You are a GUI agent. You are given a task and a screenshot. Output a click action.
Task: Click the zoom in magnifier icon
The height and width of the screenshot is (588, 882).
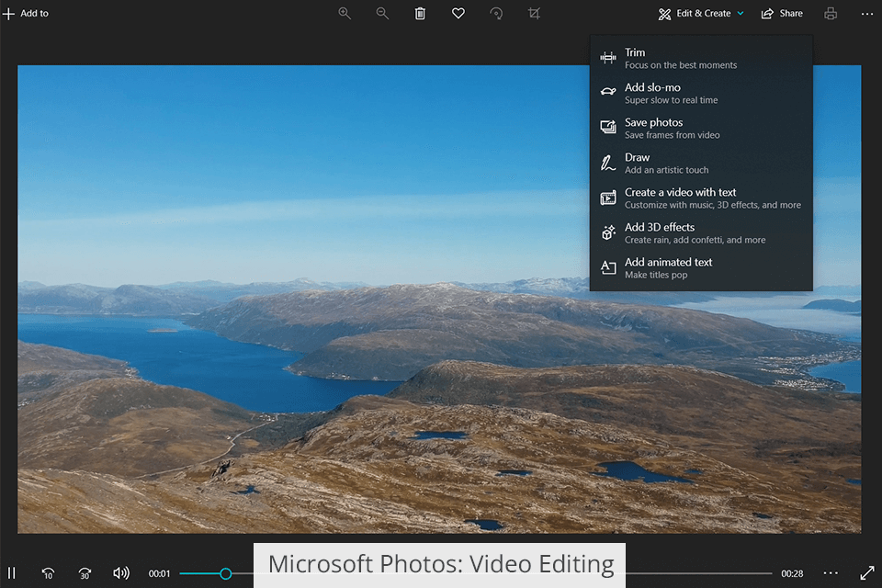345,14
